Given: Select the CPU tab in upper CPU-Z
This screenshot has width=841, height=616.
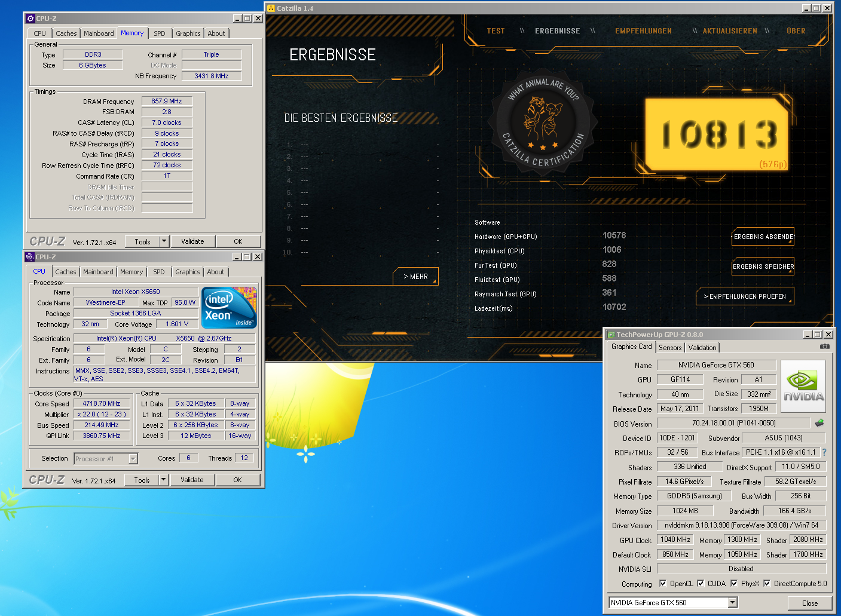Looking at the screenshot, I should [40, 33].
